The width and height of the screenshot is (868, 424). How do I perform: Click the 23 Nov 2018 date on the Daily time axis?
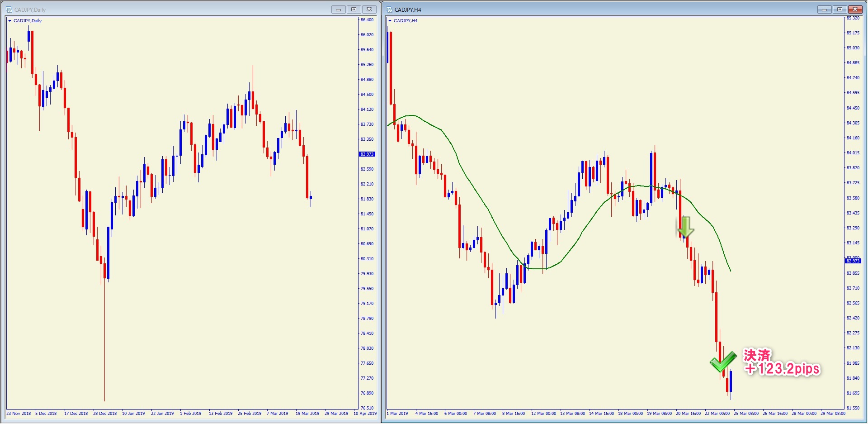(x=19, y=414)
